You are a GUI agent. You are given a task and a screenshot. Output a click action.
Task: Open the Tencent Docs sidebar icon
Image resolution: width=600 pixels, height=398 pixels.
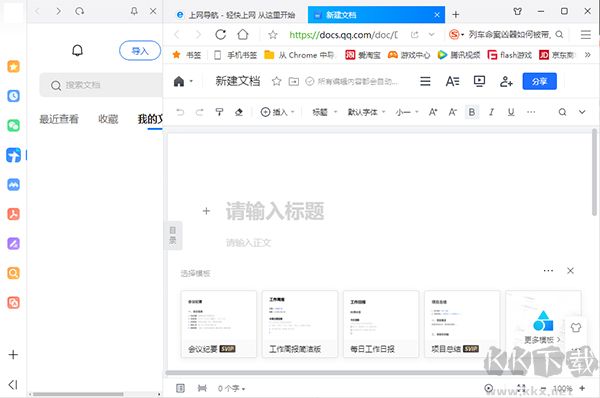[x=13, y=155]
